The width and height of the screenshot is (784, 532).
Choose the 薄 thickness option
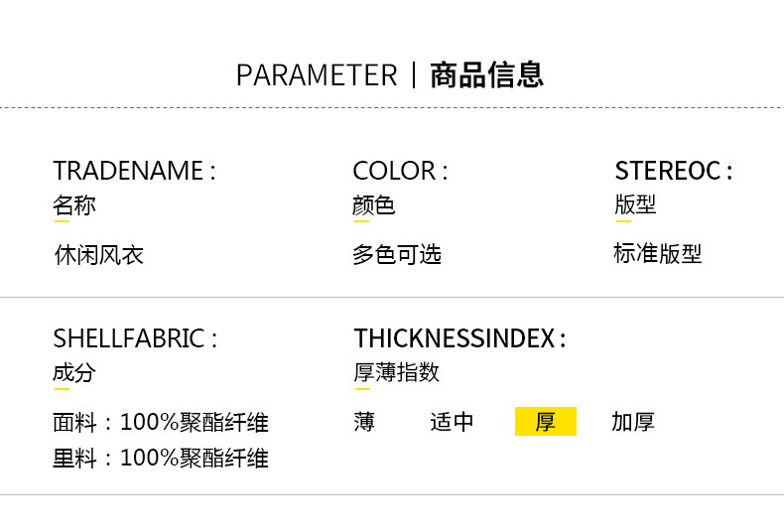364,422
